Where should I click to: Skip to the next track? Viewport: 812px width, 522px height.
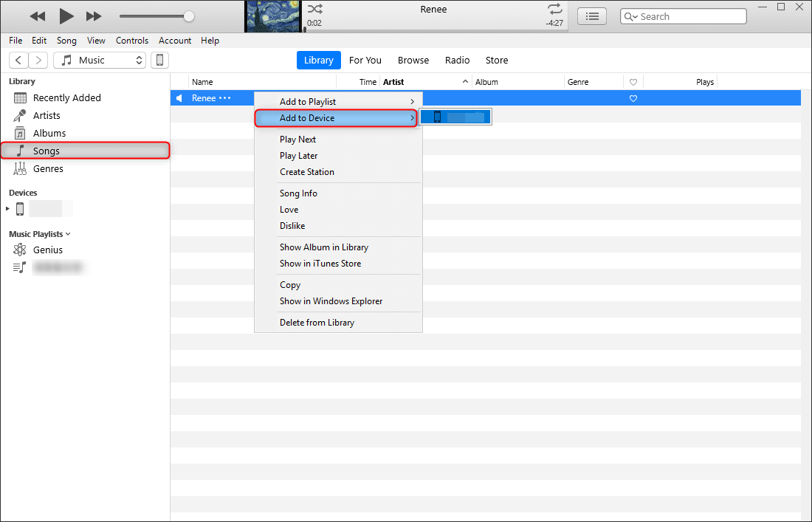click(x=94, y=16)
